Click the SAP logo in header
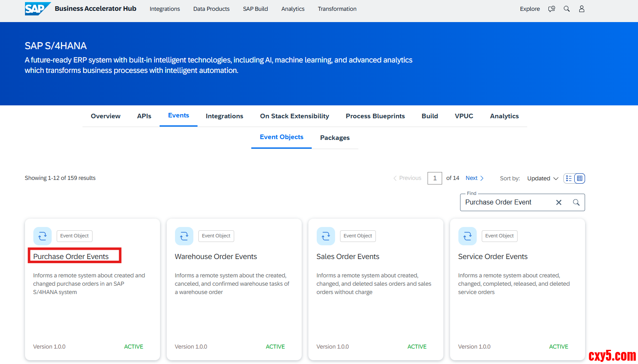The image size is (638, 364). [37, 9]
